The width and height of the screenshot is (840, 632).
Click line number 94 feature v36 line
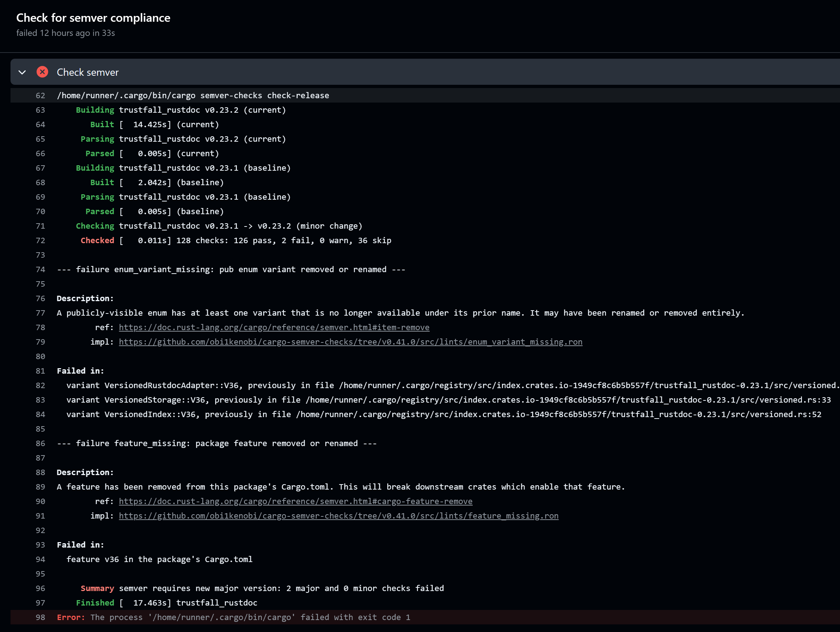point(40,560)
